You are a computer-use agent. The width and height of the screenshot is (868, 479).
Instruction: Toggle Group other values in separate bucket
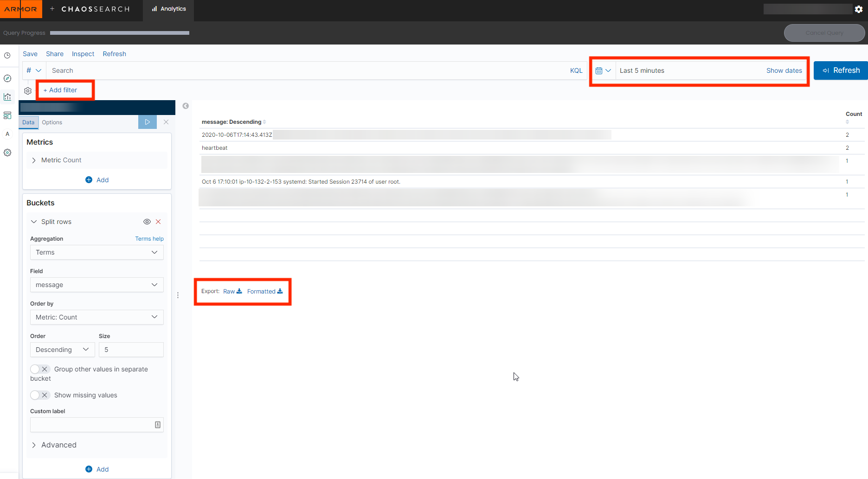40,369
